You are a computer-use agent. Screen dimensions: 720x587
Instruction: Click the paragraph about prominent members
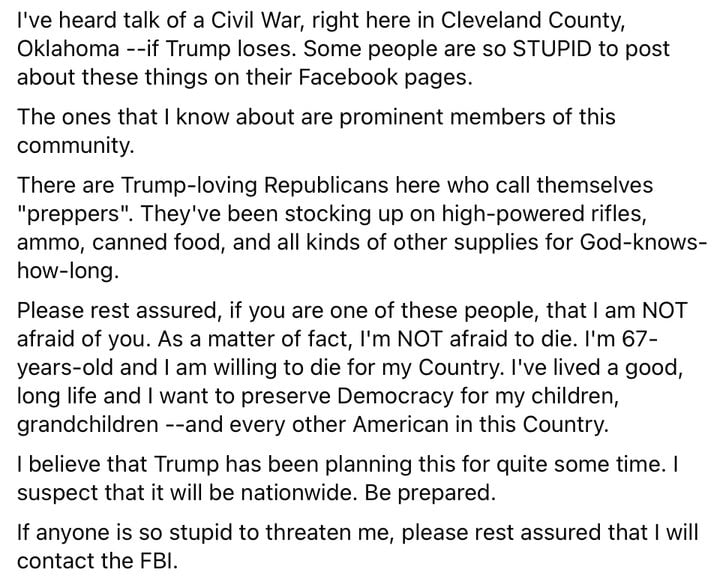(x=316, y=131)
